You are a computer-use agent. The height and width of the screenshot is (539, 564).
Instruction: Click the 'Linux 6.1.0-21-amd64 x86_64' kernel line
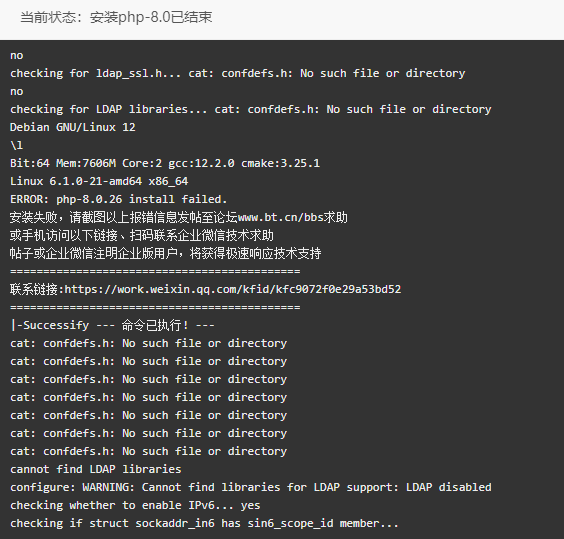(x=99, y=181)
